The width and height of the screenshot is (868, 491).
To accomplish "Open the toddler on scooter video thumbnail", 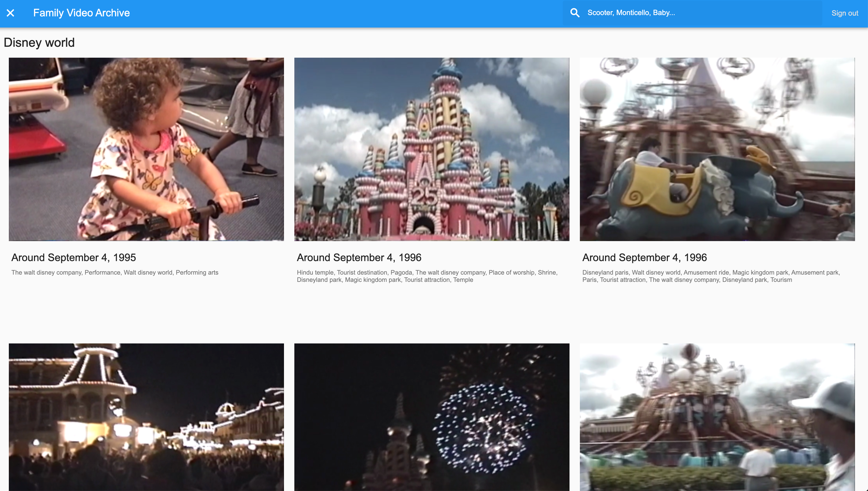I will [x=146, y=149].
